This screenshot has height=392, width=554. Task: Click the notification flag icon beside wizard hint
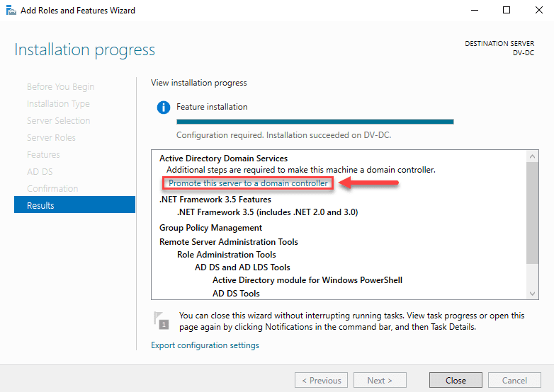coord(161,321)
